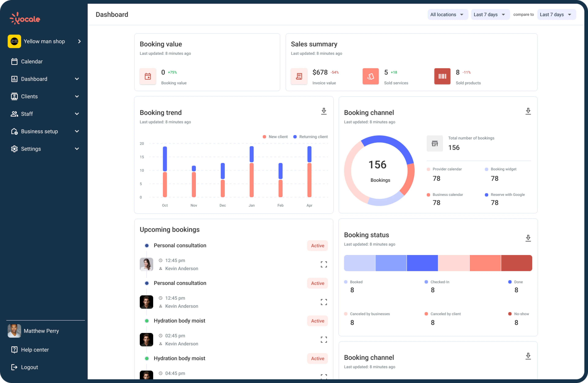Select the Staff icon in the sidebar
588x383 pixels.
[x=14, y=114]
